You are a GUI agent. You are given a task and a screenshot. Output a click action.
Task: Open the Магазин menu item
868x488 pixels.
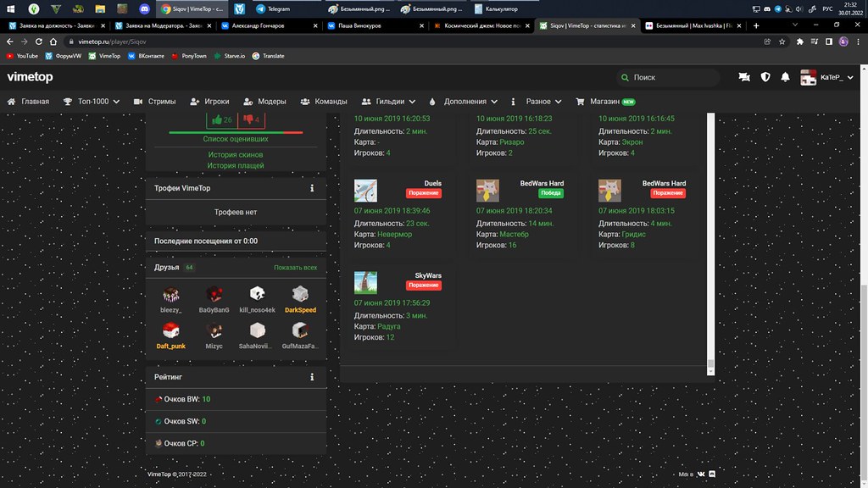pos(605,102)
